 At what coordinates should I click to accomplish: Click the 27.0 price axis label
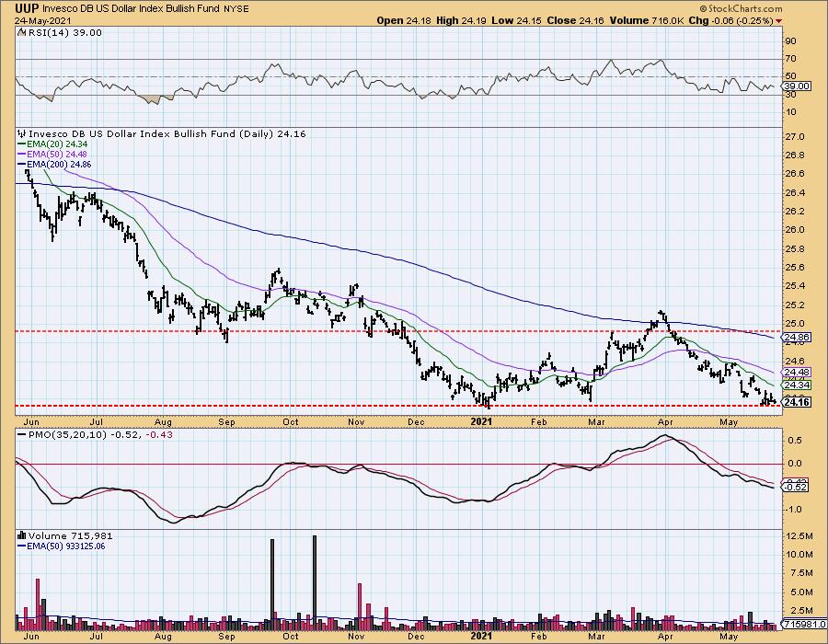pyautogui.click(x=795, y=137)
